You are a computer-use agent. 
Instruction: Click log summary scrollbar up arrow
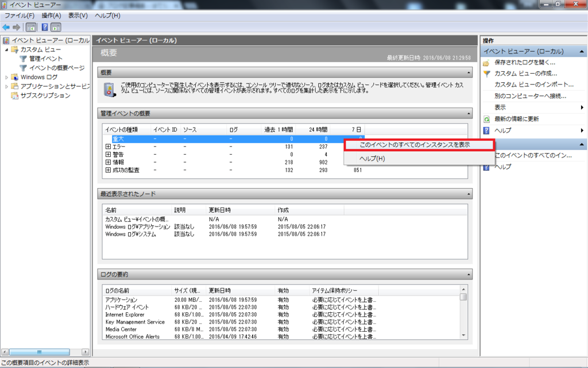(463, 289)
